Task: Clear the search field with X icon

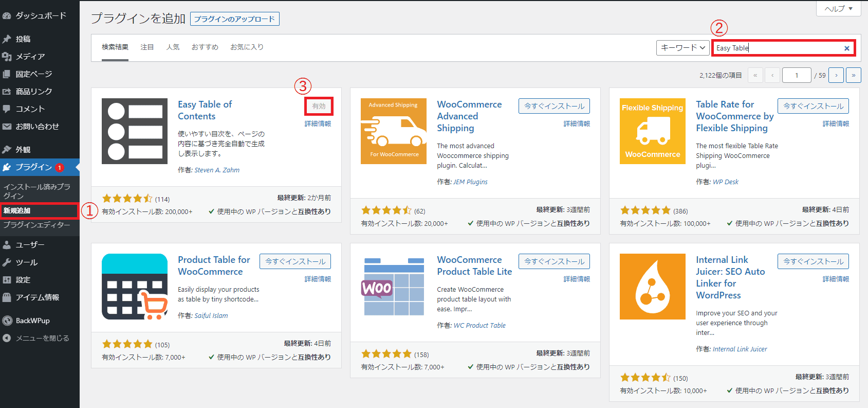Action: click(847, 48)
